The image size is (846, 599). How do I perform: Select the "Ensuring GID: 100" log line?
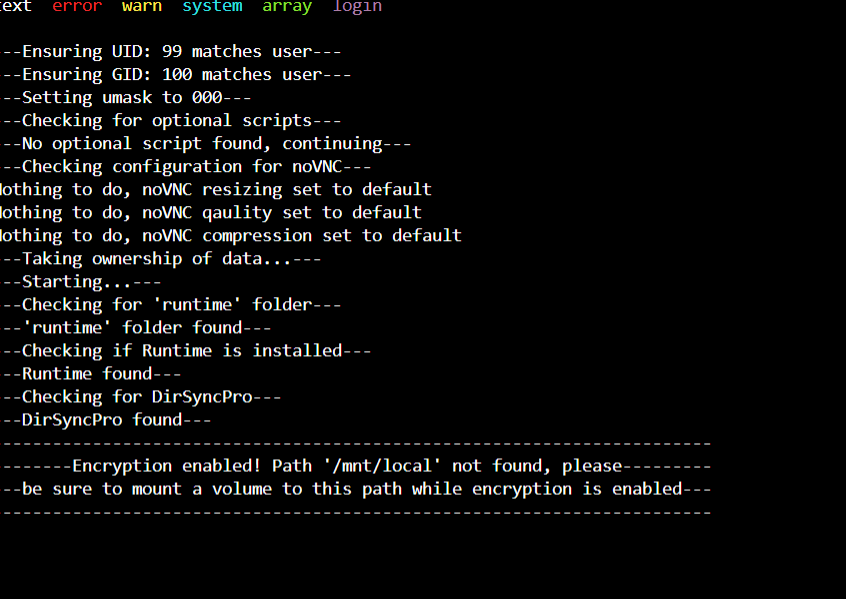[175, 74]
